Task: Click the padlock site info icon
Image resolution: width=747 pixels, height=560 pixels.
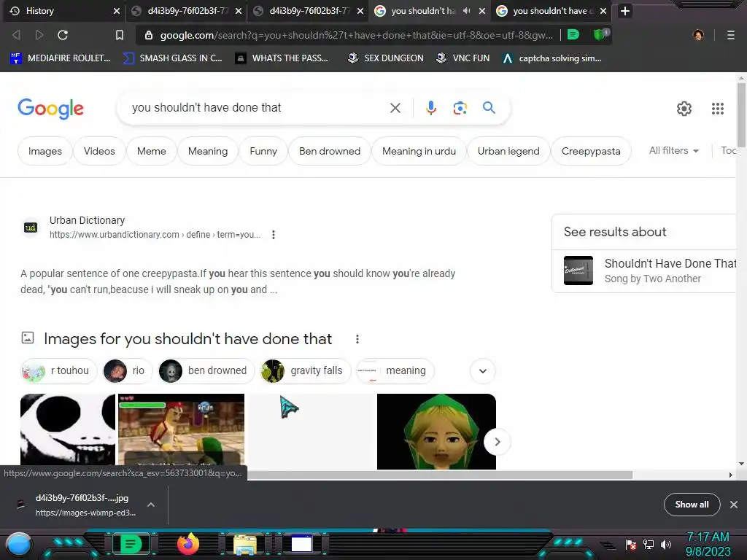Action: [x=149, y=35]
